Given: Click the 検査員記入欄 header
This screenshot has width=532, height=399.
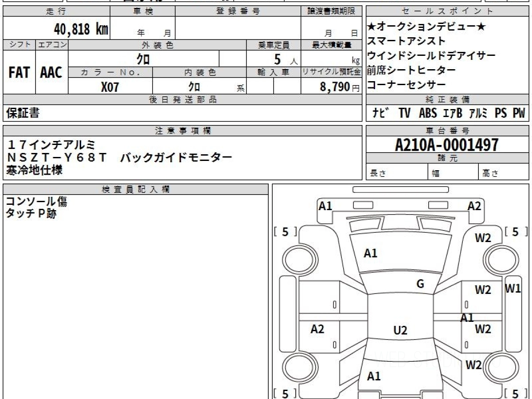Looking at the screenshot, I should click(136, 189).
